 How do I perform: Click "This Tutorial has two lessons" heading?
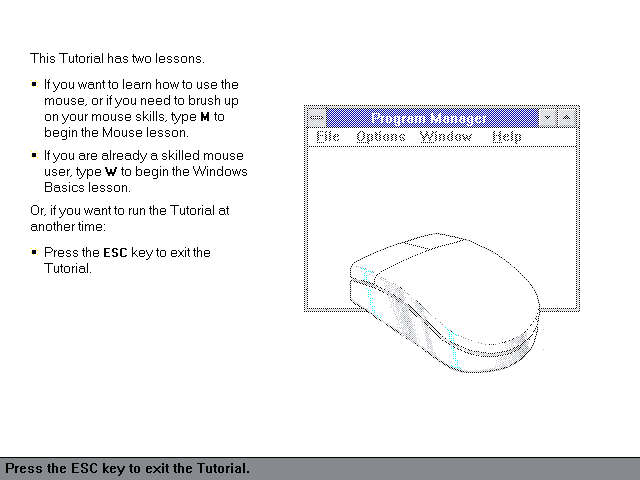coord(117,58)
